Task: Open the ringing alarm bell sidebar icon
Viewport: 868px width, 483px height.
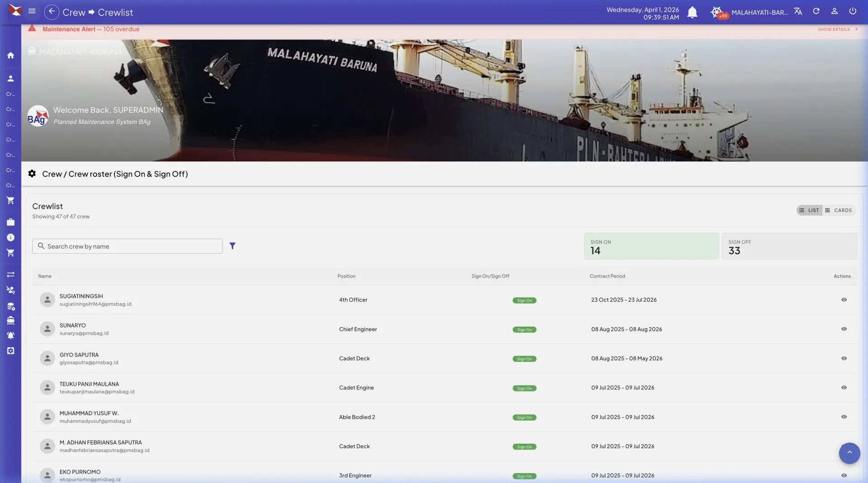Action: (10, 335)
